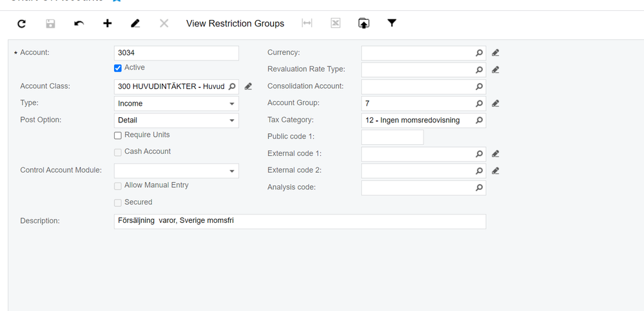Focus the Public code 1 field
The width and height of the screenshot is (644, 311).
pos(392,137)
